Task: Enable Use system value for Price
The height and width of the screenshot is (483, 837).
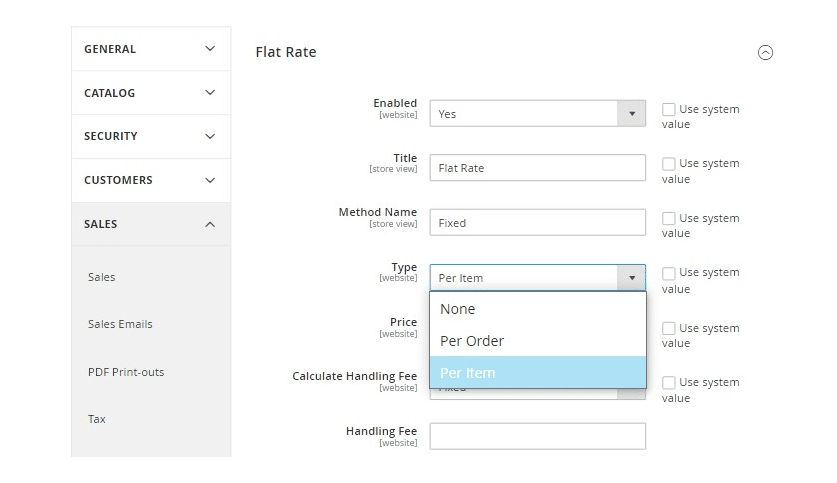Action: pos(668,328)
